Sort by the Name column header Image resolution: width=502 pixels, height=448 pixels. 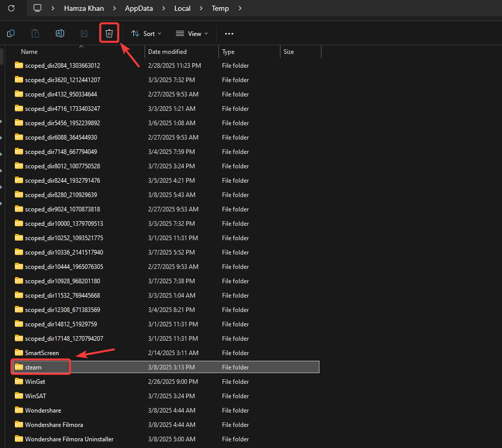point(29,52)
